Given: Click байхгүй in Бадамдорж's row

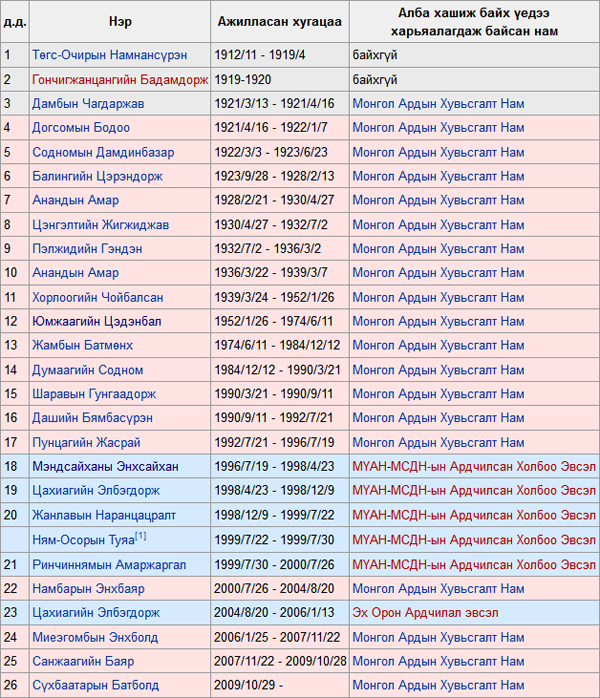Looking at the screenshot, I should 375,80.
